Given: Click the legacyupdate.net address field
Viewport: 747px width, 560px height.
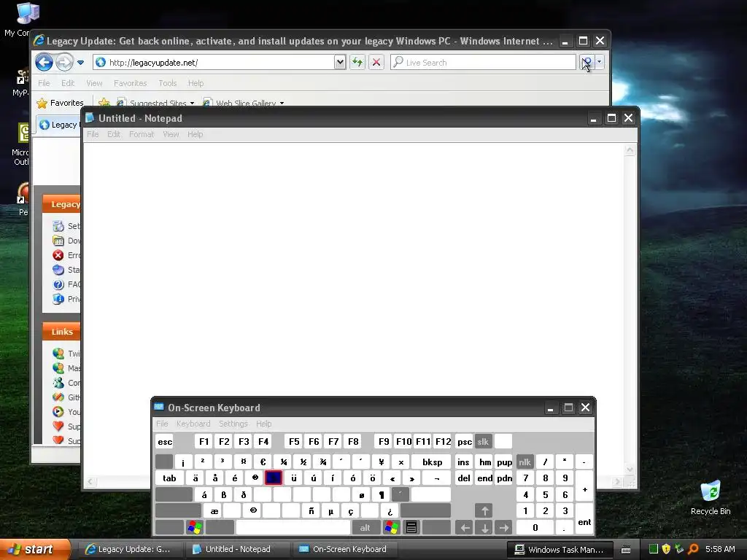Looking at the screenshot, I should click(x=214, y=63).
